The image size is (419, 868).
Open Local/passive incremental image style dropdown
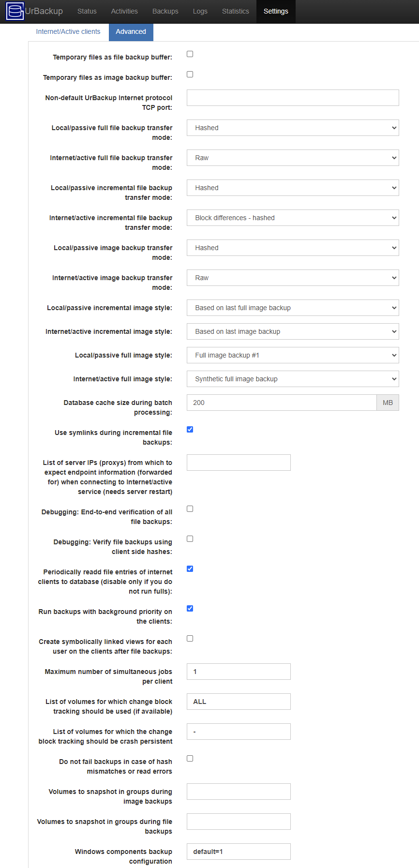point(293,308)
